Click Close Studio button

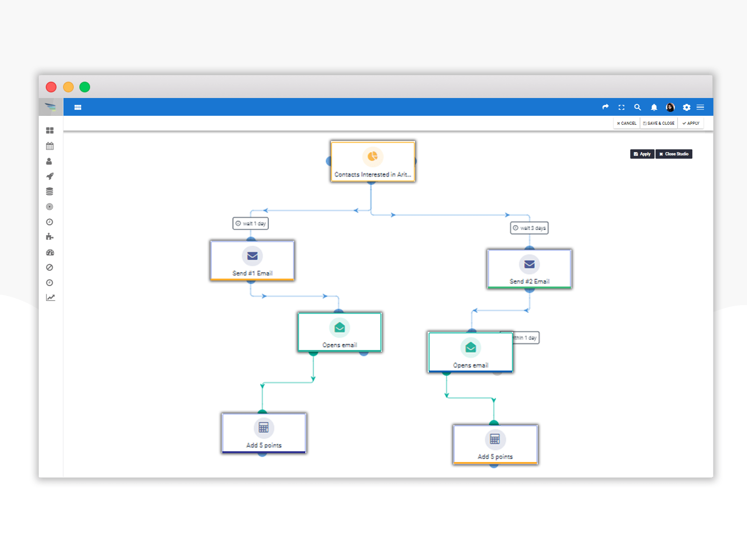[674, 154]
